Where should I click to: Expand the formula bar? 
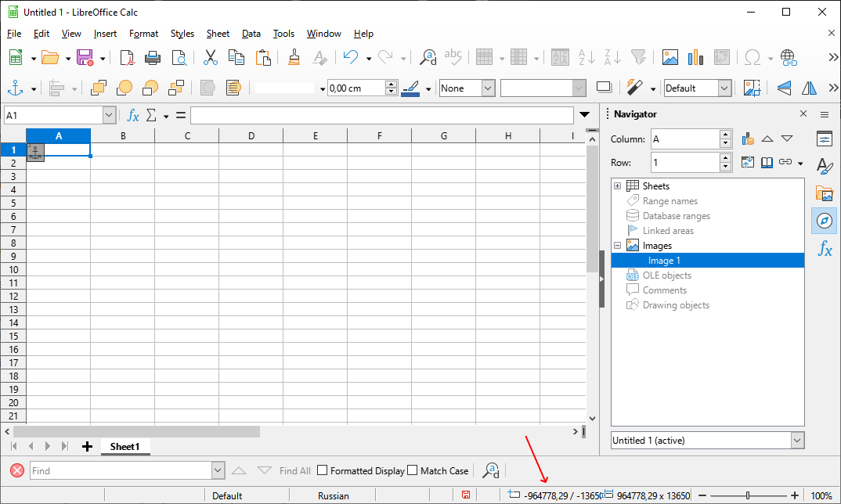click(585, 115)
